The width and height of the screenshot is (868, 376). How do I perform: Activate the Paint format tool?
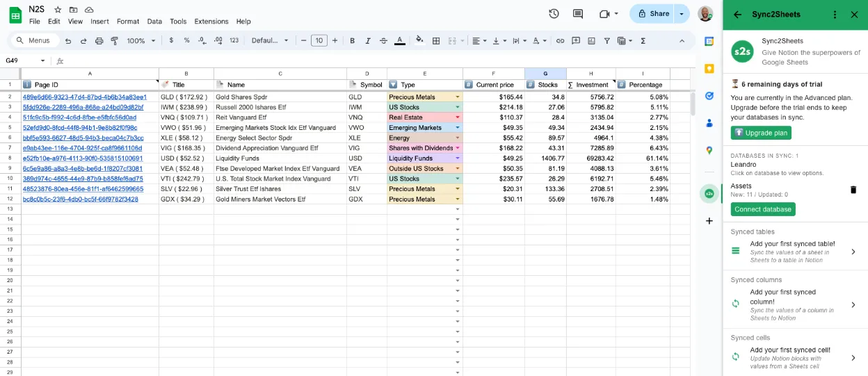115,41
